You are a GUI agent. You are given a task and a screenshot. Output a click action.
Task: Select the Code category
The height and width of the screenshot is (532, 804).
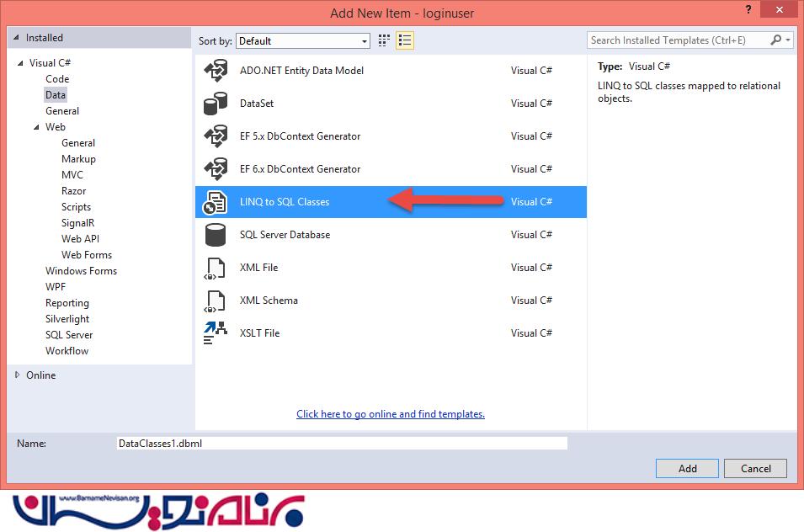pyautogui.click(x=57, y=79)
